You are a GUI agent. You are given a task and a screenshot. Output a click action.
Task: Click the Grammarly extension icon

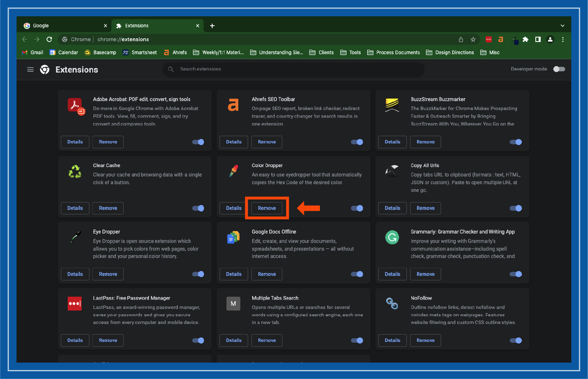(x=392, y=237)
